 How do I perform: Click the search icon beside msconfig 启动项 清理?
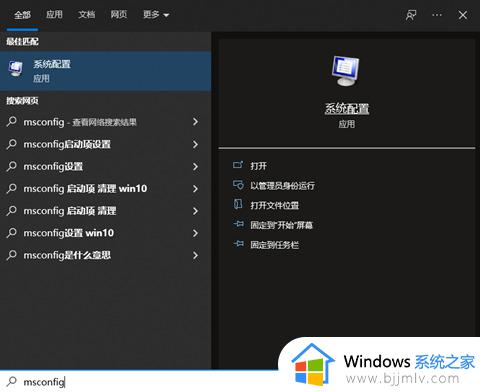pyautogui.click(x=12, y=211)
